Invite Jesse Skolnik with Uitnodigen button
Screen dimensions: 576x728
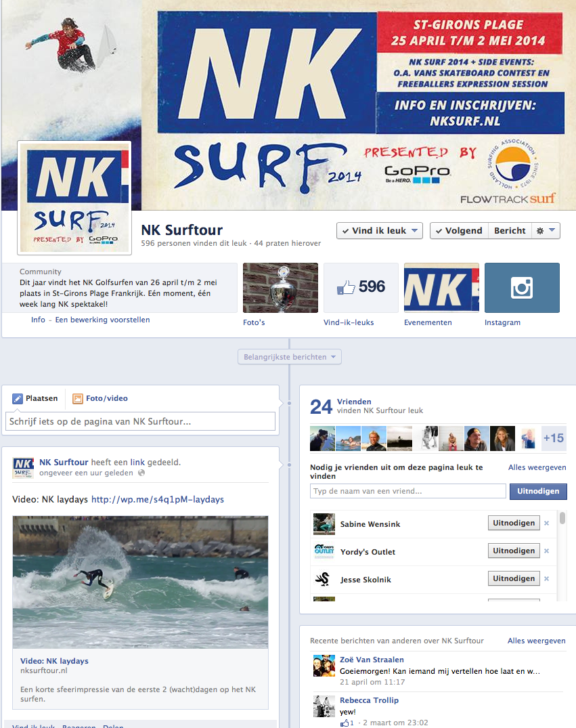pos(514,578)
